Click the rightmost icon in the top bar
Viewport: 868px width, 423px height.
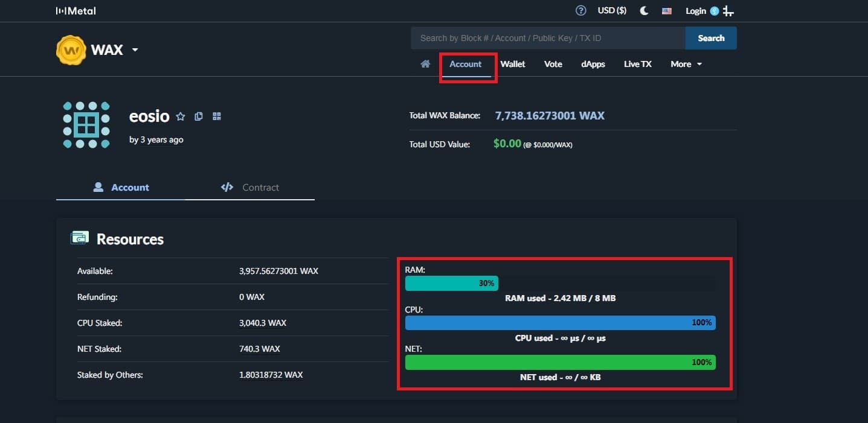728,11
